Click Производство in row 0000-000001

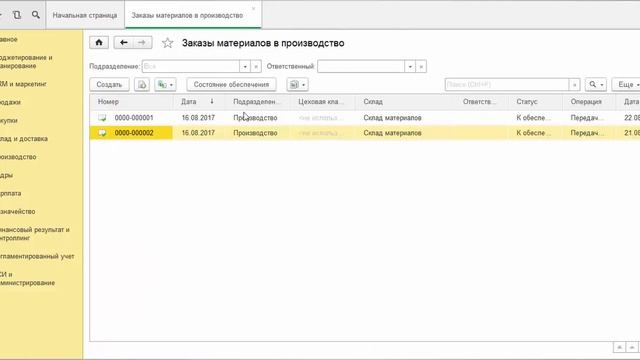(255, 118)
